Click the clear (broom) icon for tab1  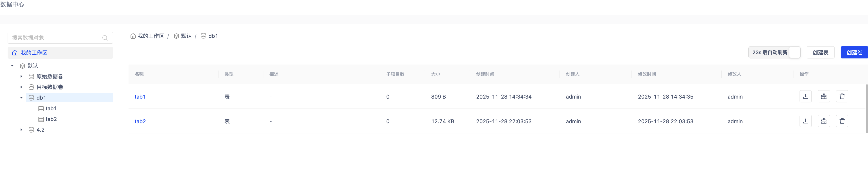pos(824,97)
